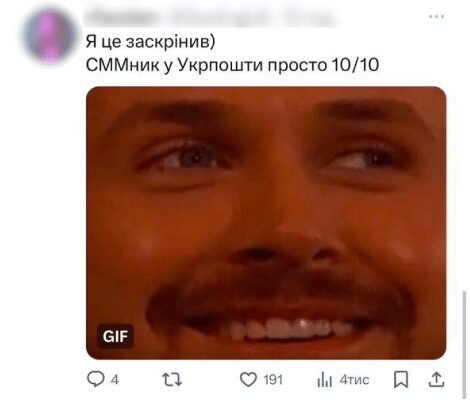Click the GIF badge on the image
470x400 pixels.
coord(115,336)
